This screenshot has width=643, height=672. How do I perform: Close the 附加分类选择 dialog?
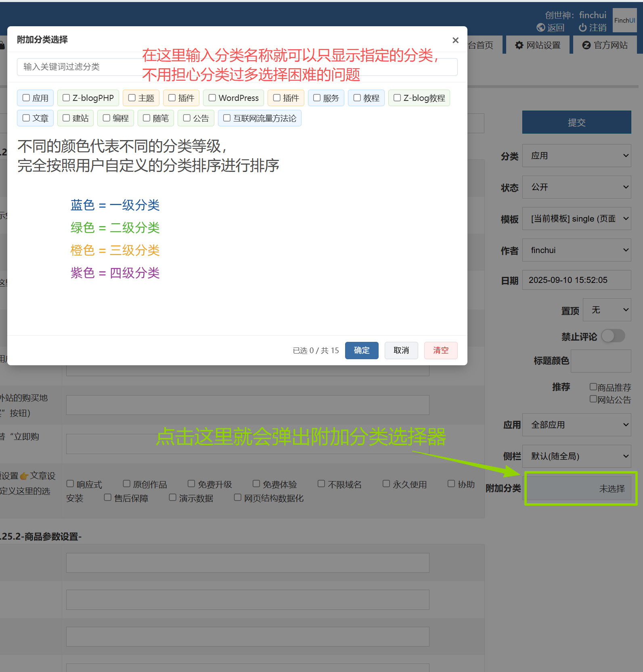pos(455,40)
